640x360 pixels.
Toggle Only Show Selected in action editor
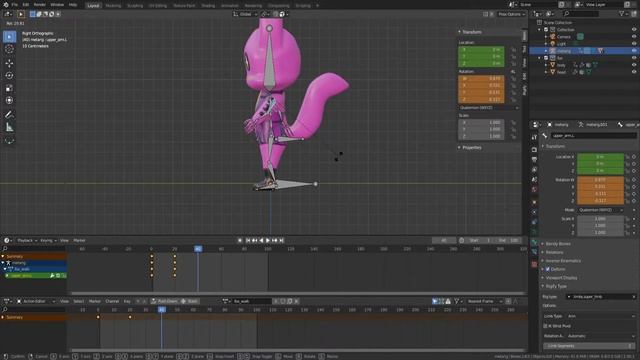[435, 301]
